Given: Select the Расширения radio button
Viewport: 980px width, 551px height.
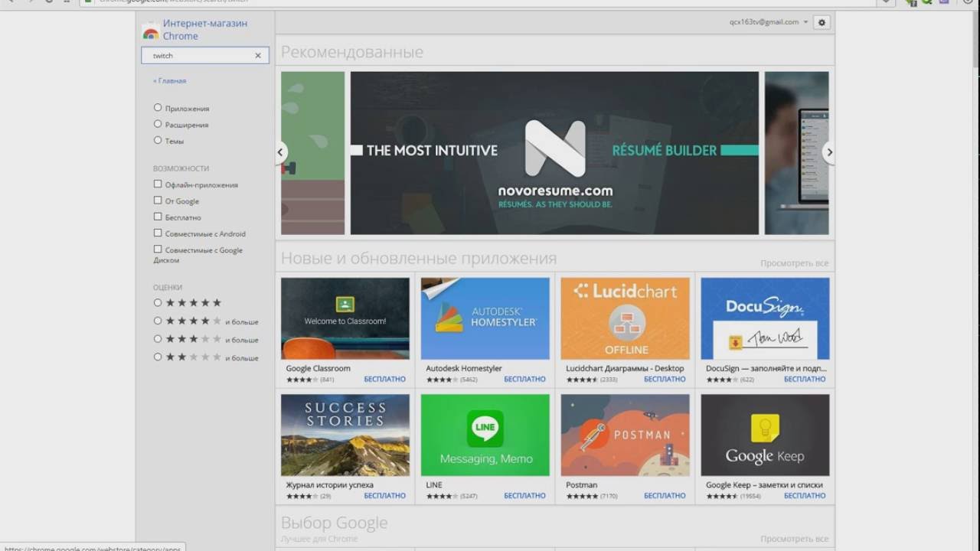Looking at the screenshot, I should [158, 124].
